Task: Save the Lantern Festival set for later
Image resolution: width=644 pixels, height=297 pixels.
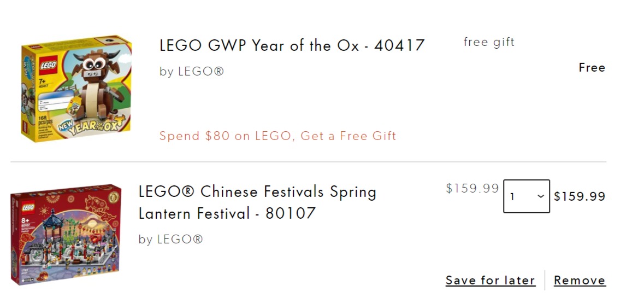Action: click(x=491, y=280)
